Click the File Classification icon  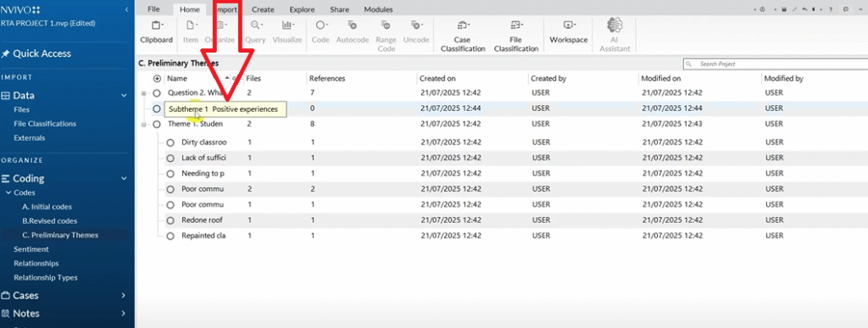pos(515,25)
